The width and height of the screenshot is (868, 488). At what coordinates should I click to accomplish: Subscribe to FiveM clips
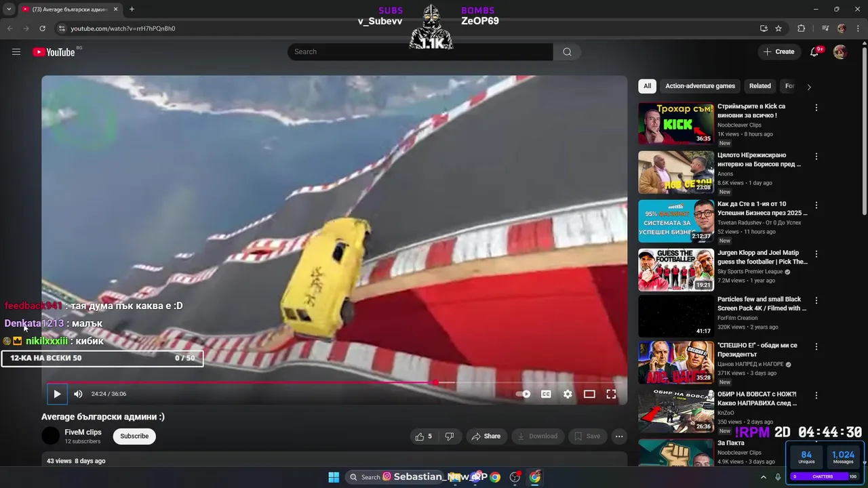(x=134, y=436)
